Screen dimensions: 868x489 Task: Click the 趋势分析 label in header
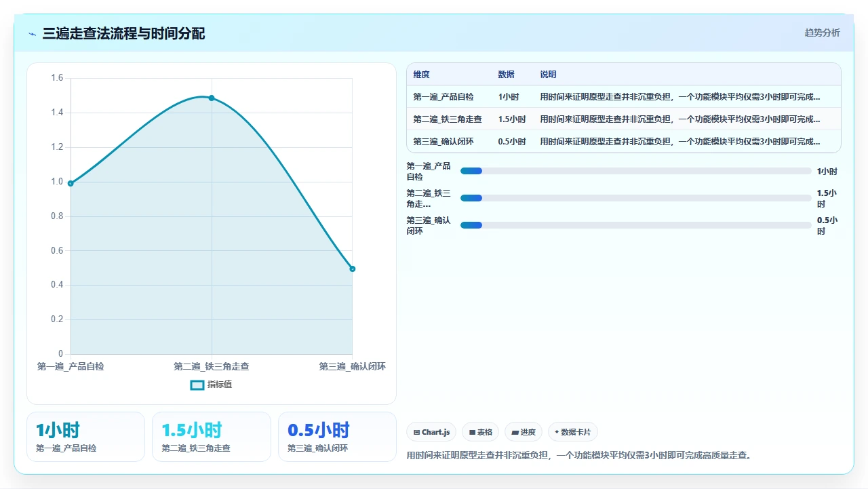click(x=822, y=33)
